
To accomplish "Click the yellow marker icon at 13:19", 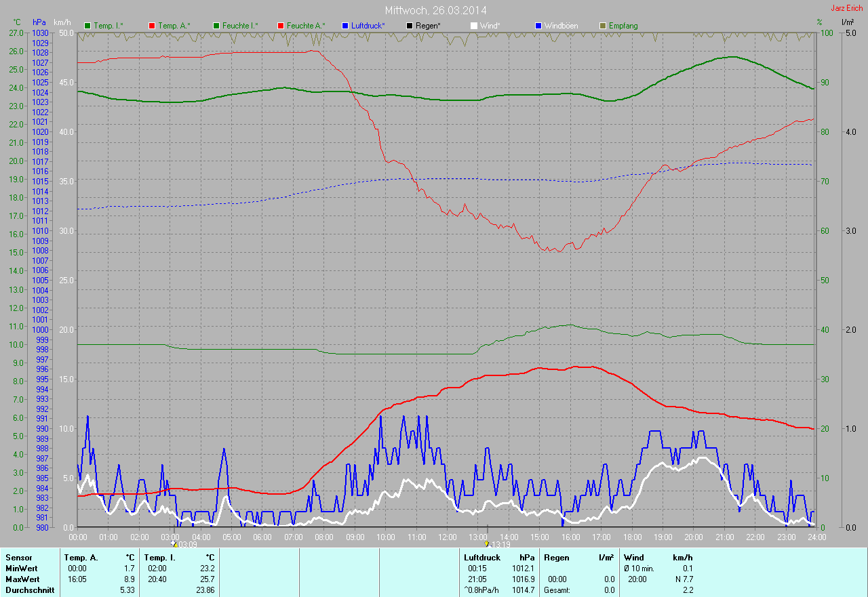I will [x=486, y=543].
